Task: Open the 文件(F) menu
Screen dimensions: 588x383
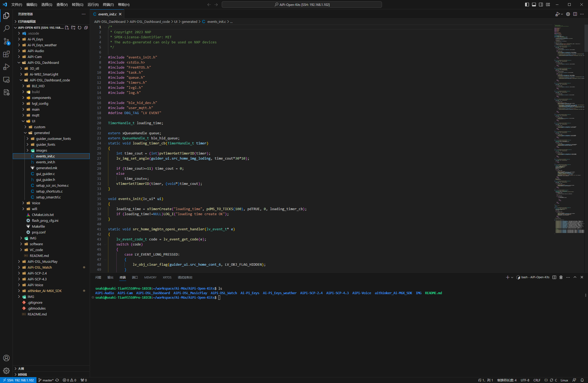Action: 17,5
